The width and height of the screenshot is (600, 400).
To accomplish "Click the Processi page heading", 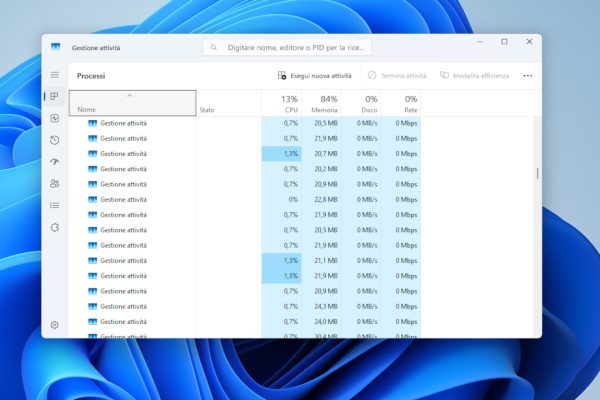I will (91, 76).
